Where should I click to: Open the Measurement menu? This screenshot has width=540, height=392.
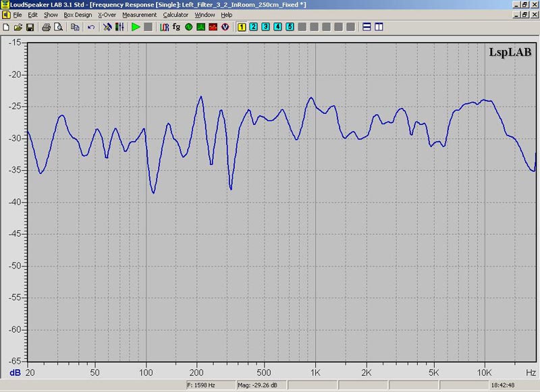pos(140,15)
